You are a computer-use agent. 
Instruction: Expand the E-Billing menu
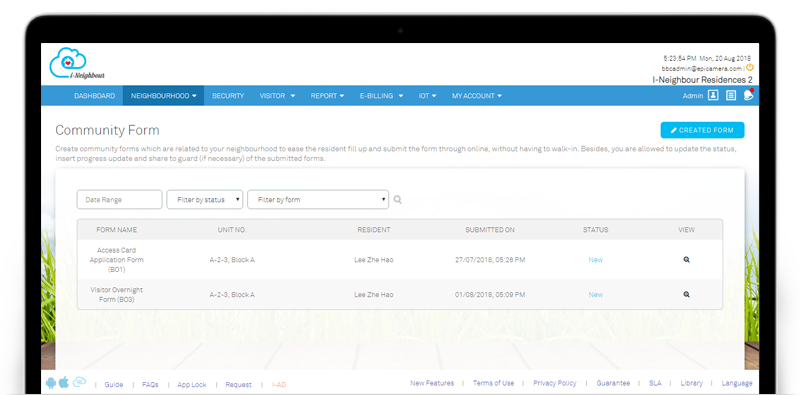click(x=381, y=95)
